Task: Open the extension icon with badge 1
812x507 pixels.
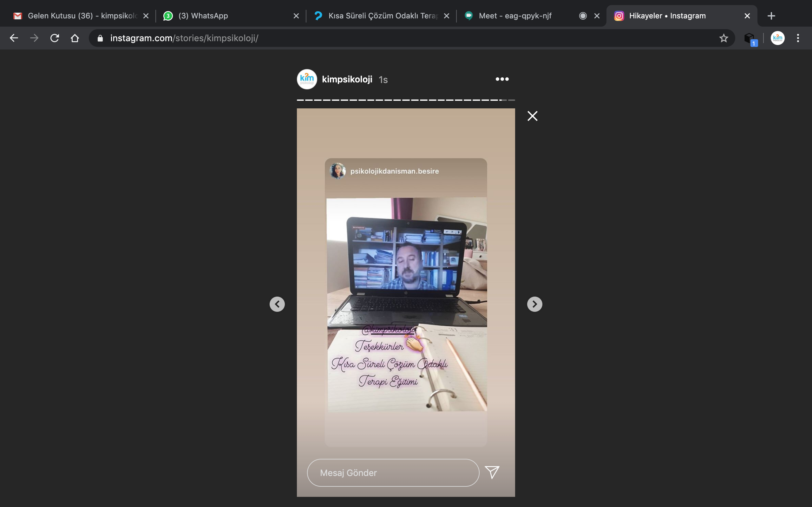Action: [749, 38]
